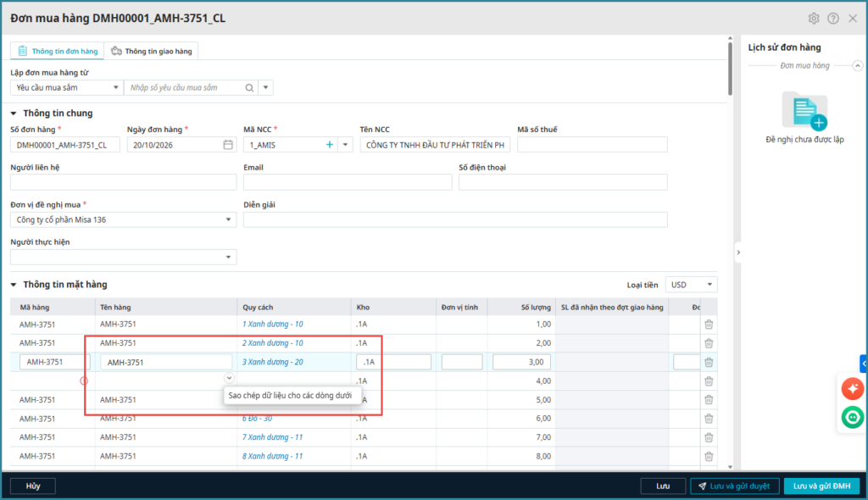Collapse the Thông tin mặt hàng section
The height and width of the screenshot is (500, 868).
pos(14,285)
